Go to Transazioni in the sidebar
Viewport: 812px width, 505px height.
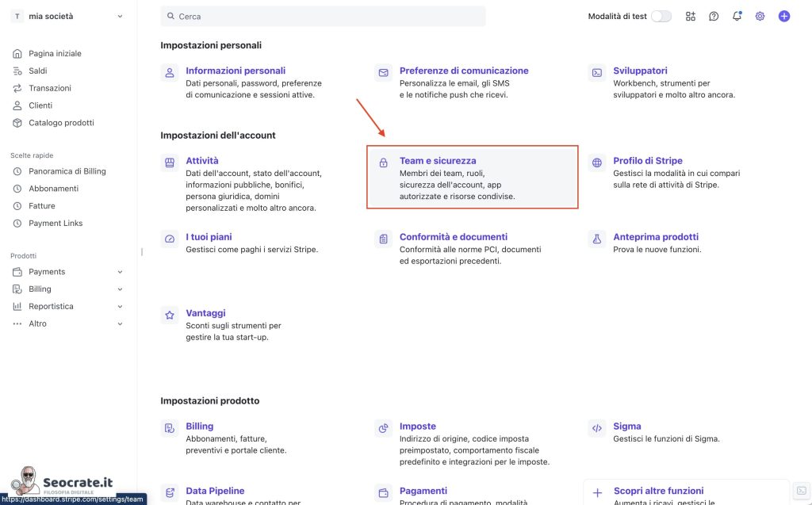[50, 88]
